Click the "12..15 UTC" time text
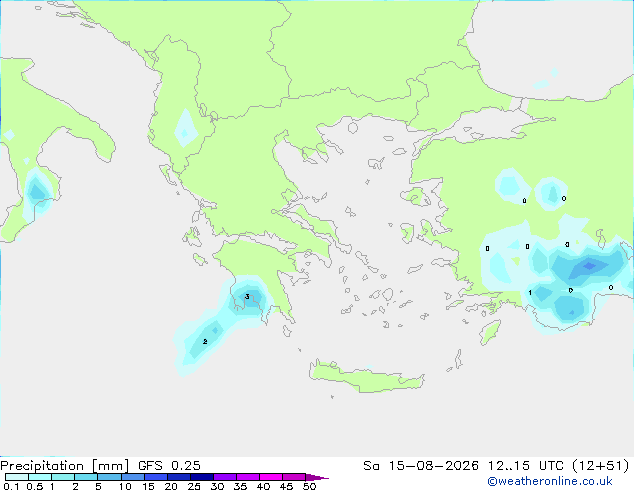The height and width of the screenshot is (490, 634). coord(526,466)
